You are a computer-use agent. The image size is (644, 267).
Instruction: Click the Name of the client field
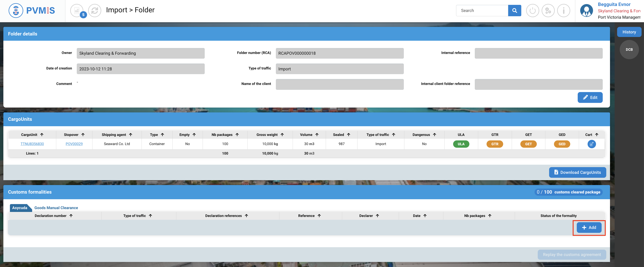340,84
